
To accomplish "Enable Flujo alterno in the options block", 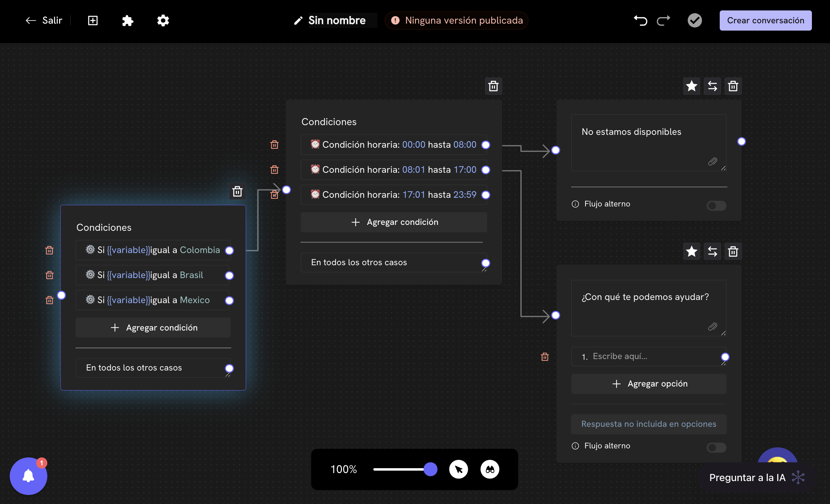I will 716,447.
